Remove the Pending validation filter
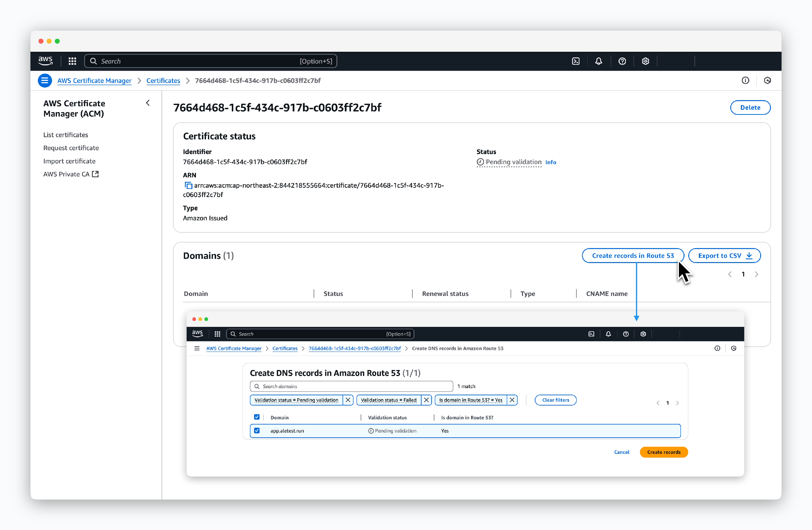 point(348,400)
